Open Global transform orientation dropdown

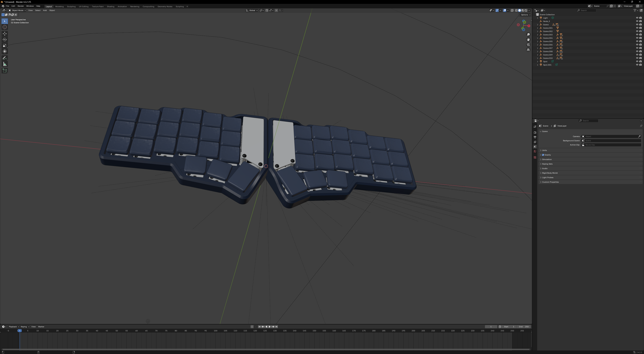(x=252, y=11)
